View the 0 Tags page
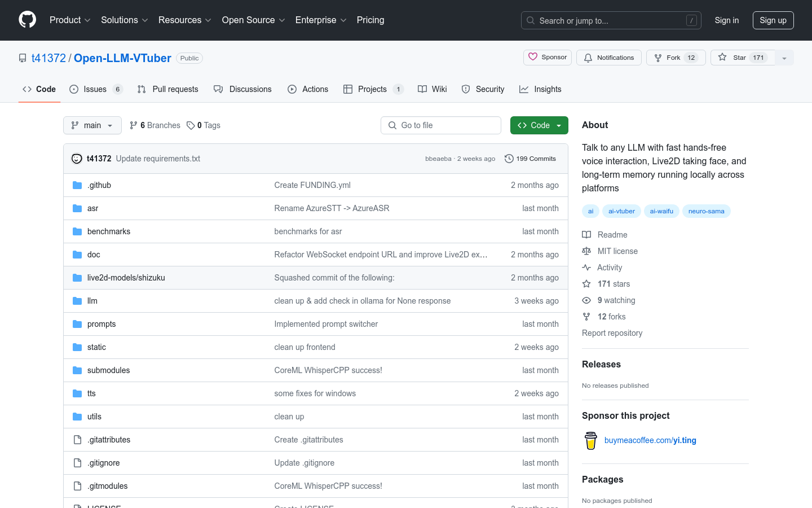812x508 pixels. point(204,125)
